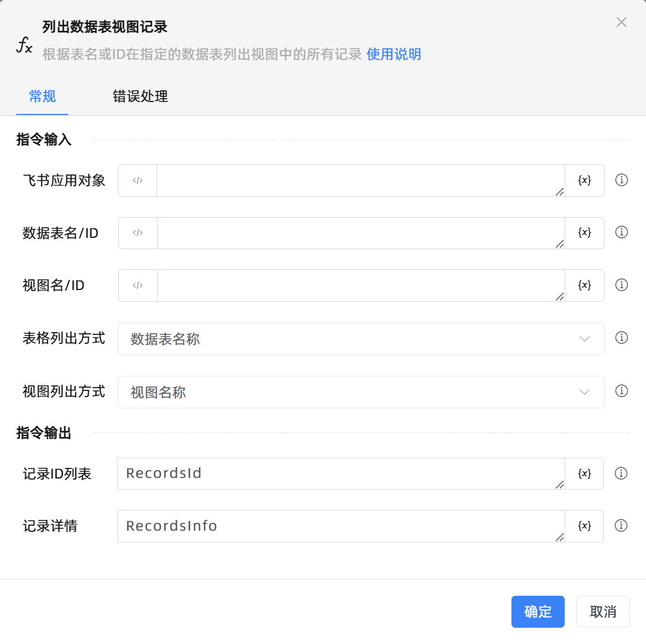The image size is (646, 644).
Task: Open the 使用说明 help link
Action: point(394,54)
